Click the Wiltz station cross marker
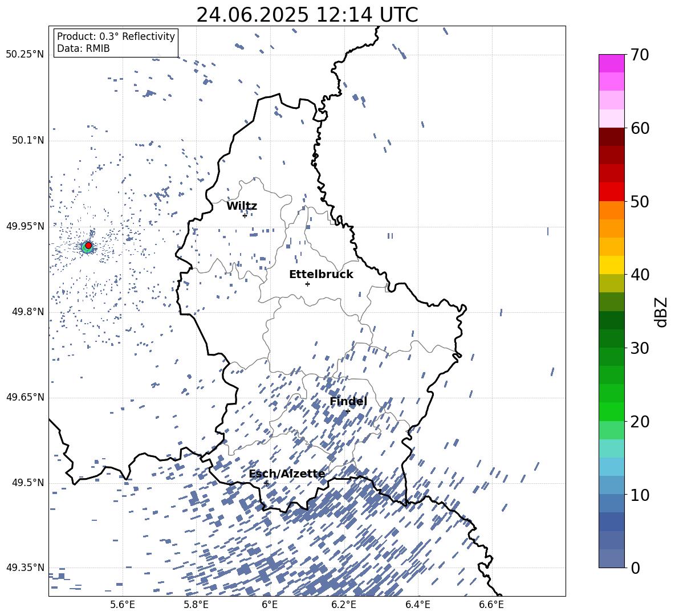Screen dimensions: 675x616 point(245,215)
